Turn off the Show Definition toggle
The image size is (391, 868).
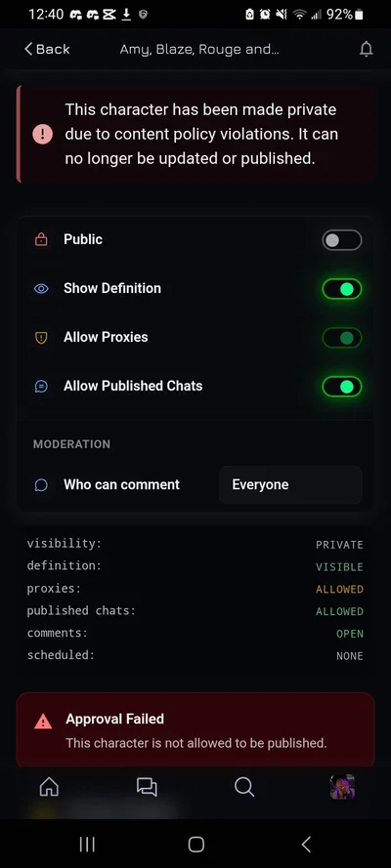(x=342, y=289)
